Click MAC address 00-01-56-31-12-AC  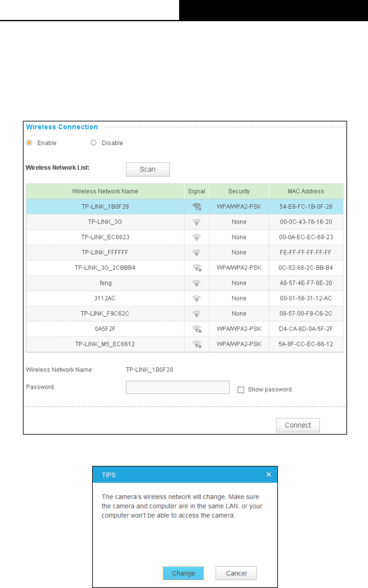point(306,298)
